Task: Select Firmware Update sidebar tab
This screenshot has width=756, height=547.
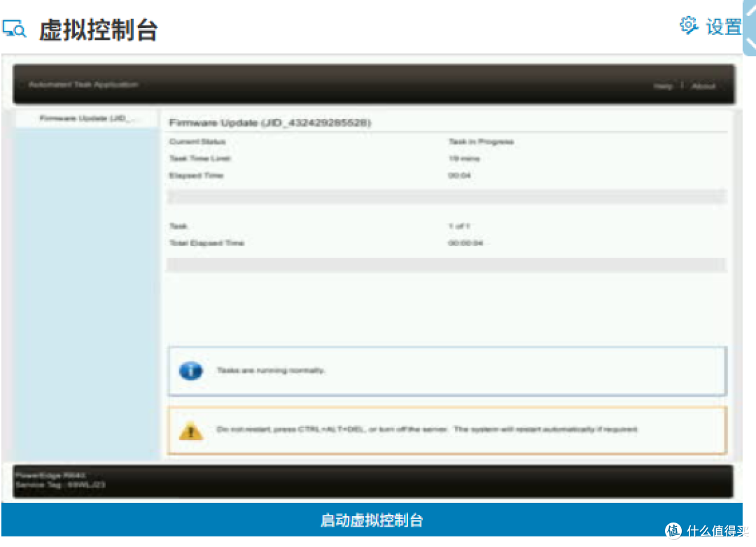Action: (x=87, y=118)
